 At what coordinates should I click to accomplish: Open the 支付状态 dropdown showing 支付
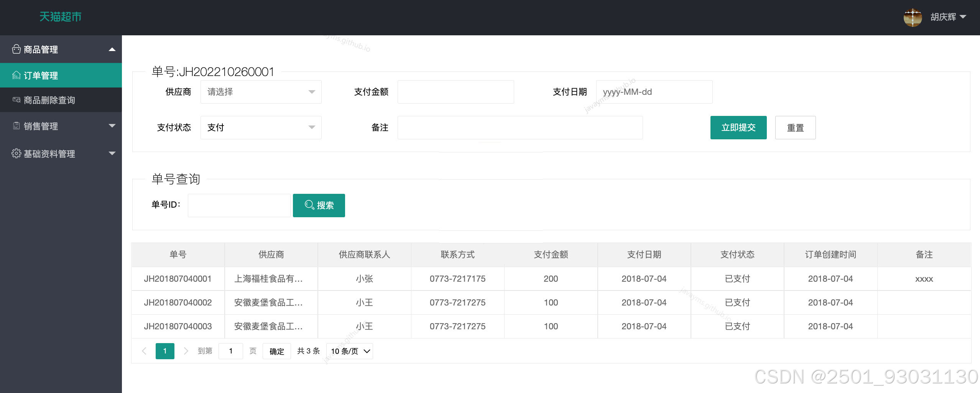(261, 127)
